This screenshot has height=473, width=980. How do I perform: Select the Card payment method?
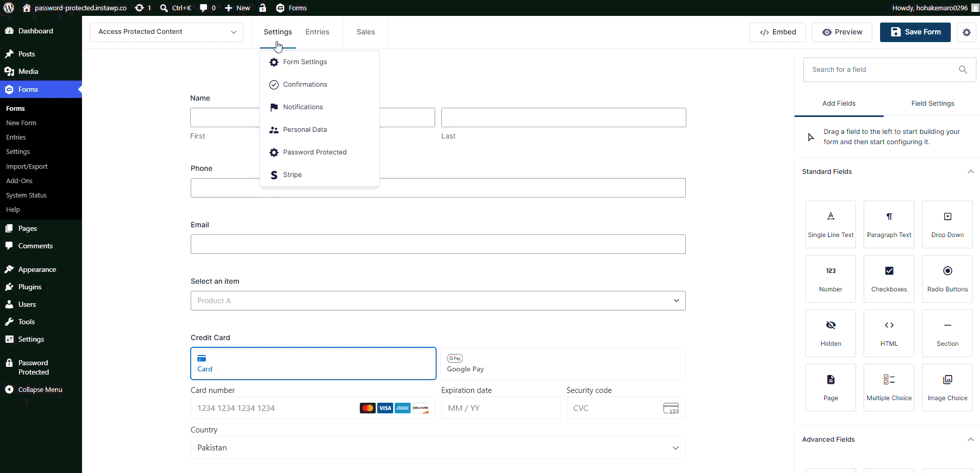tap(313, 364)
